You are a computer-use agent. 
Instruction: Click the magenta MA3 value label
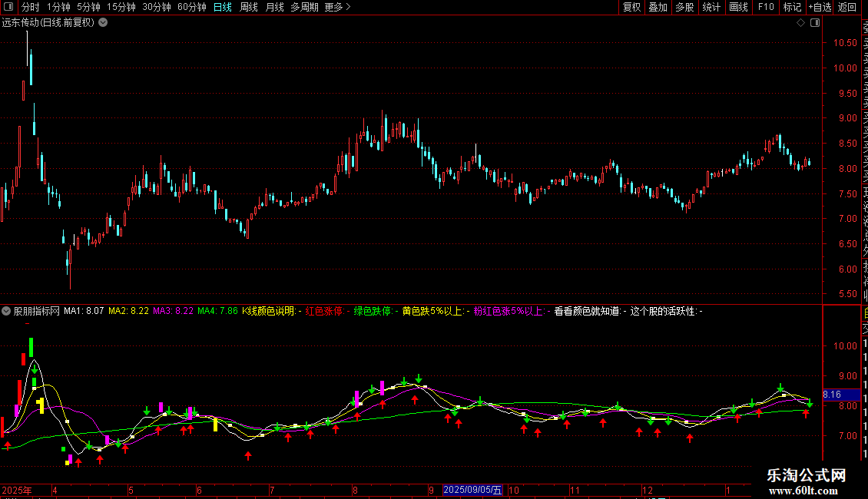(x=174, y=311)
